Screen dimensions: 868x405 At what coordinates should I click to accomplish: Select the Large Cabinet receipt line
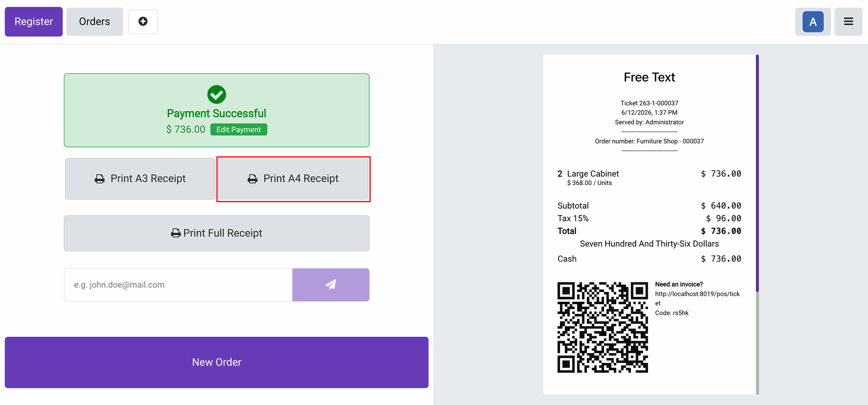pos(649,178)
